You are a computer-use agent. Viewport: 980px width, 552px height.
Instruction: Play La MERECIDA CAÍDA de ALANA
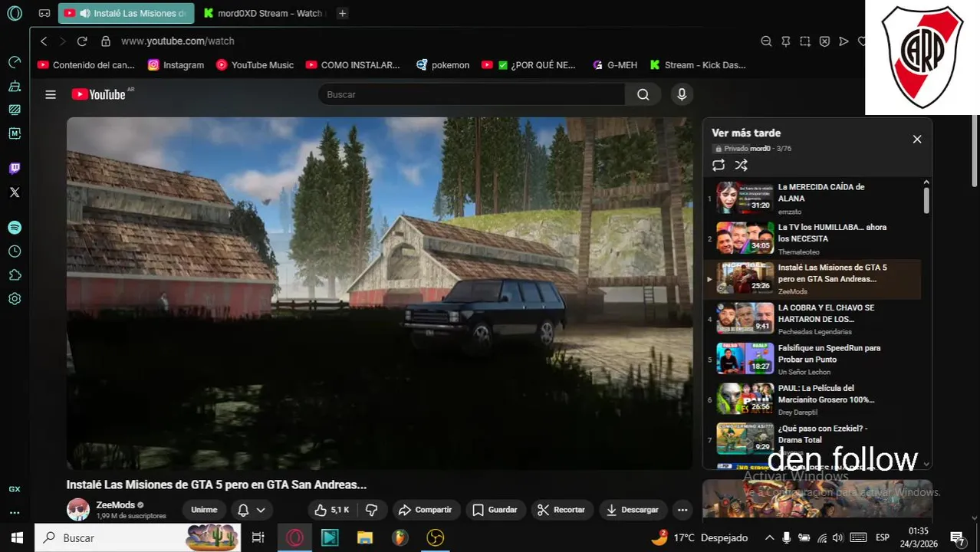click(x=814, y=198)
